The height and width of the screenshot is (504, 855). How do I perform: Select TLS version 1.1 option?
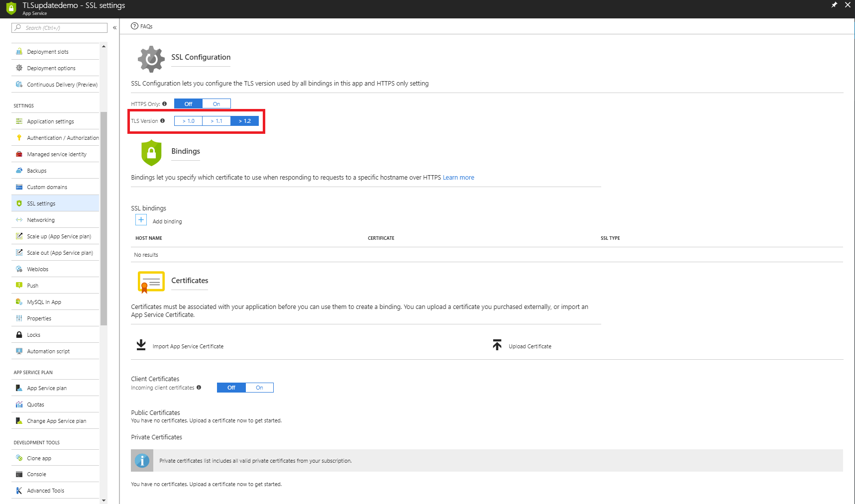coord(216,121)
